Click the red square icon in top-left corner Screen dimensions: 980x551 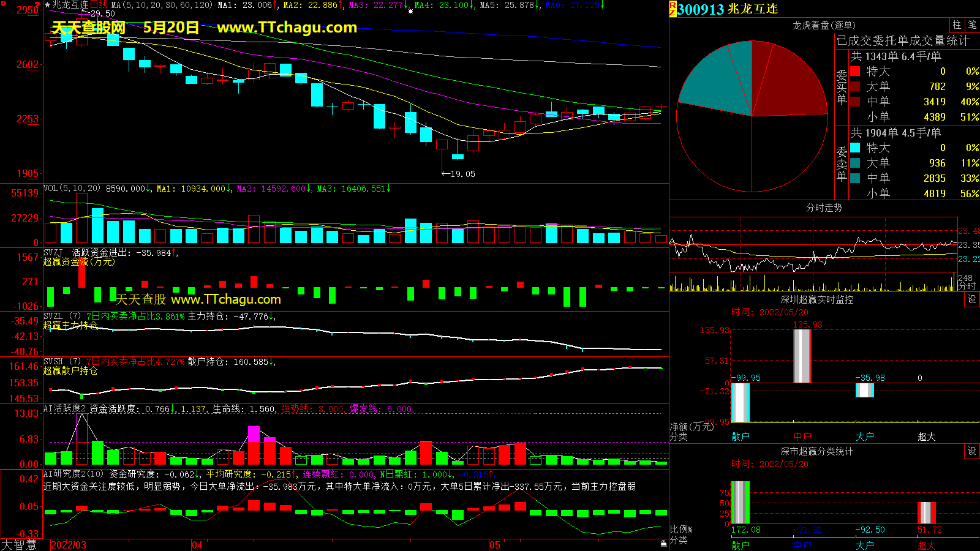[x=3, y=3]
